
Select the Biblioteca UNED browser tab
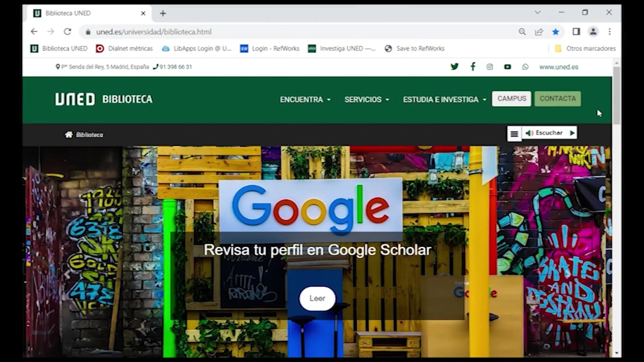point(89,14)
